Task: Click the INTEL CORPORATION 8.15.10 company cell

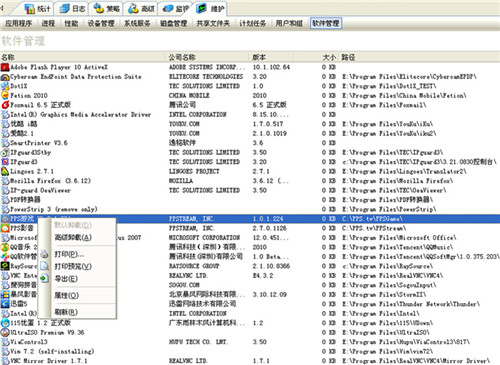Action: (x=197, y=115)
